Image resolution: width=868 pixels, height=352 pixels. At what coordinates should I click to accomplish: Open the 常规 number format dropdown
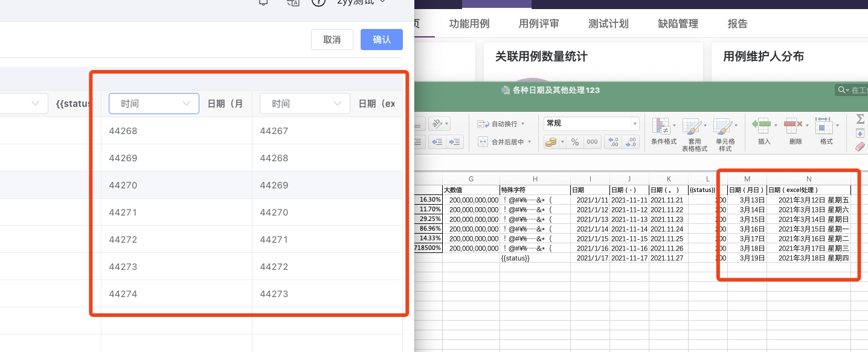[x=635, y=124]
